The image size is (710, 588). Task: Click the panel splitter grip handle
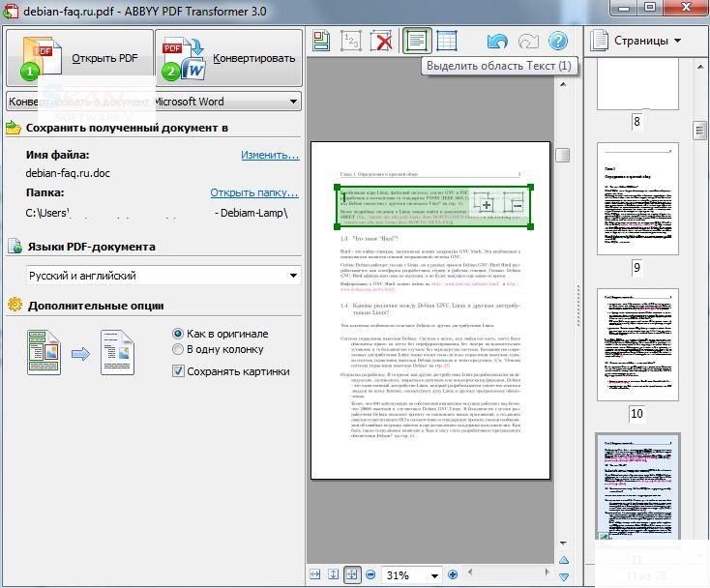coord(577,306)
